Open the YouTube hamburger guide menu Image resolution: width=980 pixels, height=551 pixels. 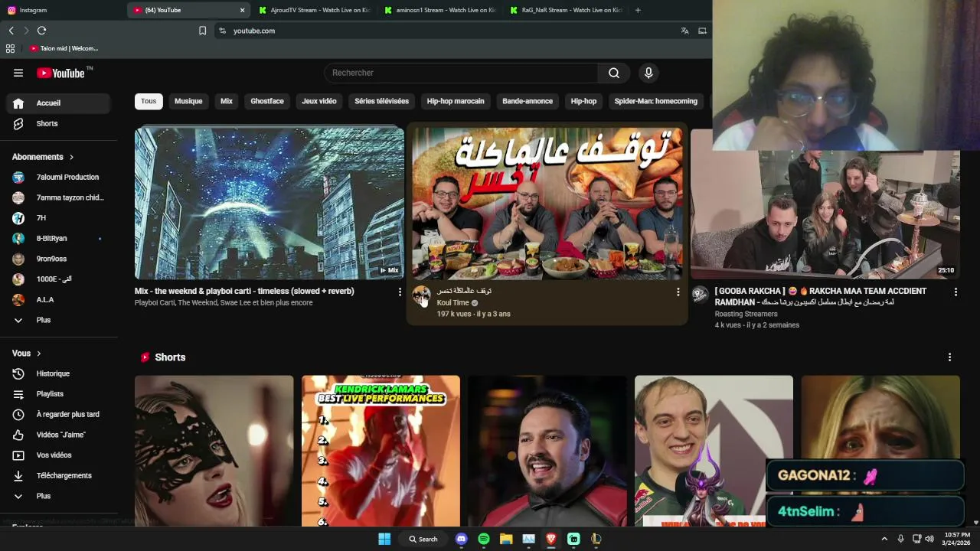tap(18, 73)
